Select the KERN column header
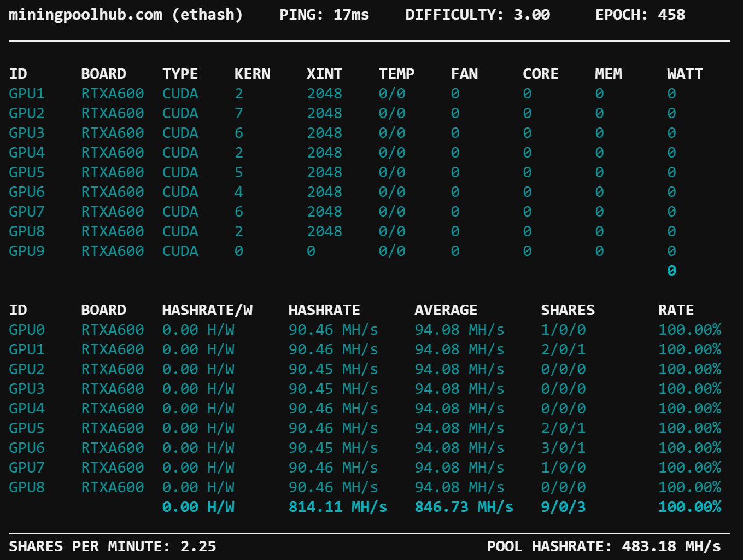This screenshot has width=743, height=560. 253,73
